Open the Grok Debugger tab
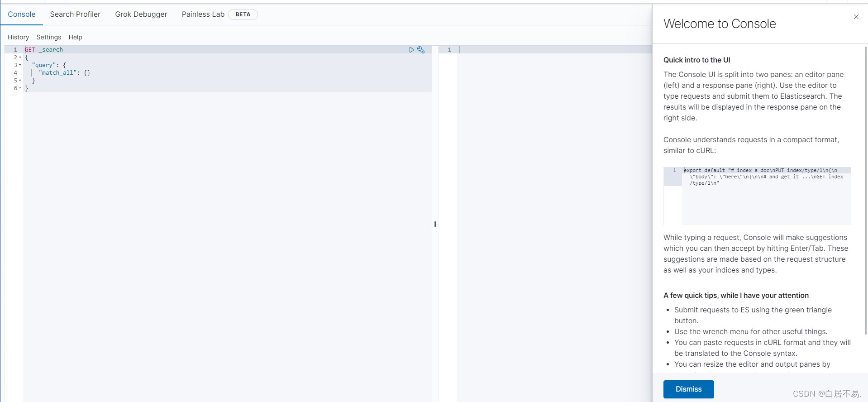The image size is (868, 402). pyautogui.click(x=141, y=14)
